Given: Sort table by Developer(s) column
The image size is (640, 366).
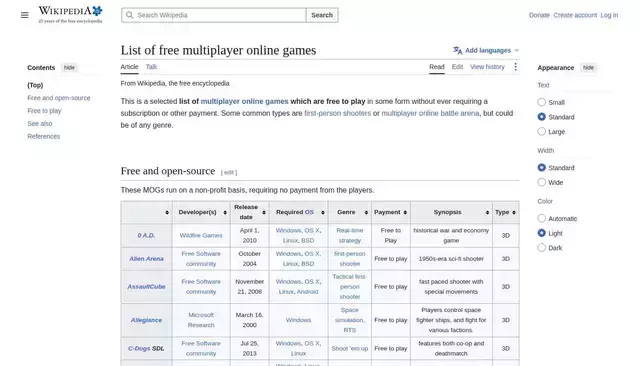Looking at the screenshot, I should 225,213.
